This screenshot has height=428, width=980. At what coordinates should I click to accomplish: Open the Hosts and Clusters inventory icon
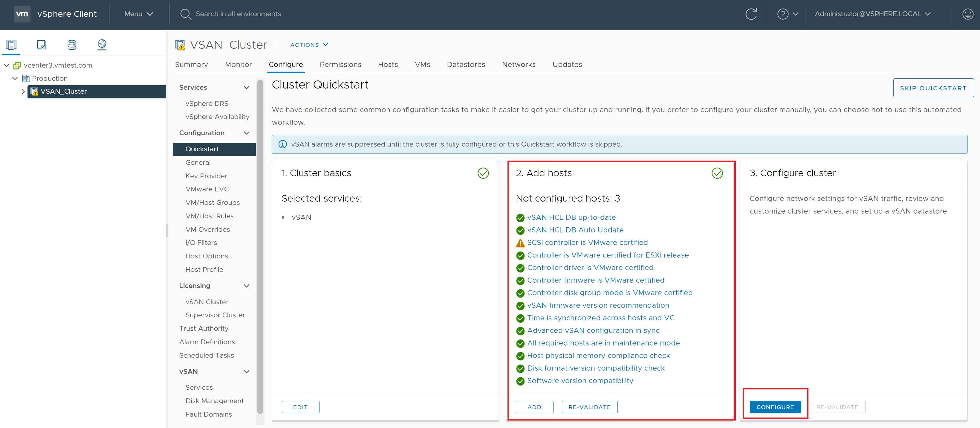coord(11,45)
